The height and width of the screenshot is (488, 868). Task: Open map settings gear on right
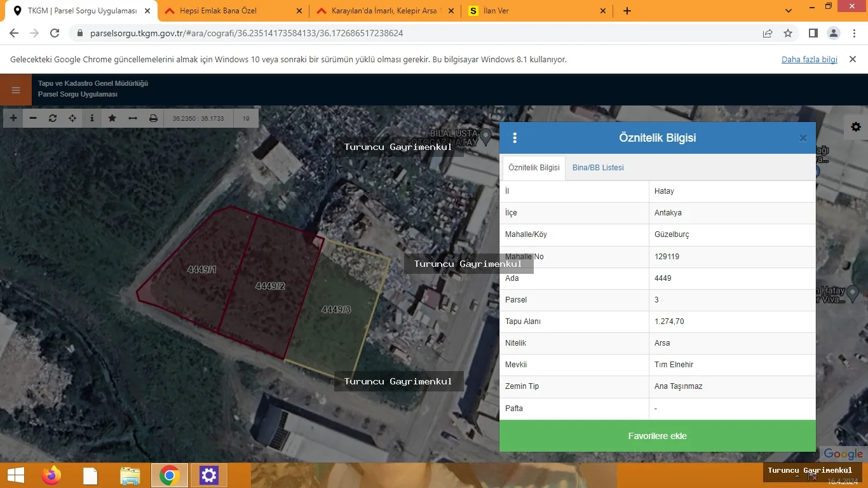[856, 127]
